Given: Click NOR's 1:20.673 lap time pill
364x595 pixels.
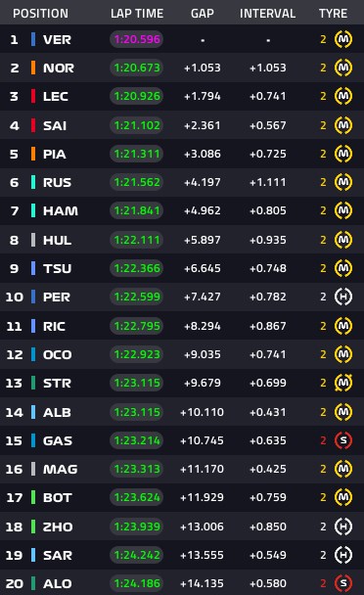Looking at the screenshot, I should click(x=137, y=68).
